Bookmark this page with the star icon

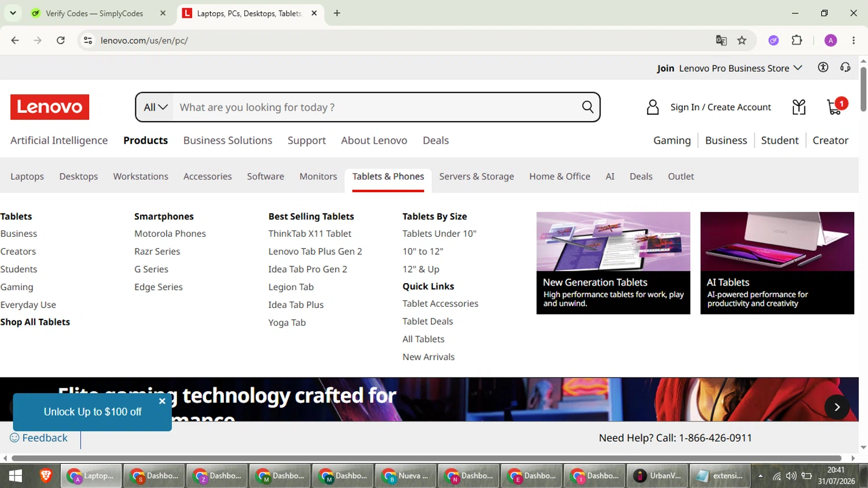pos(742,41)
